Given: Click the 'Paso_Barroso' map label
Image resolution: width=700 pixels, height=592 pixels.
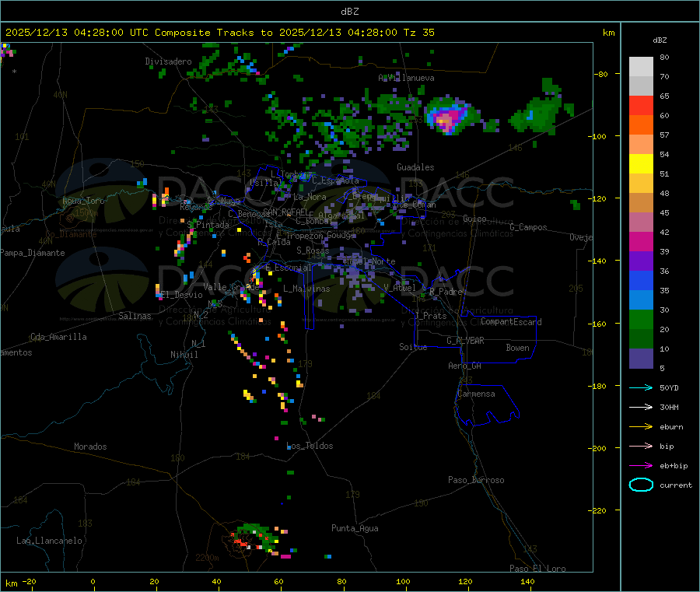Looking at the screenshot, I should 476,480.
